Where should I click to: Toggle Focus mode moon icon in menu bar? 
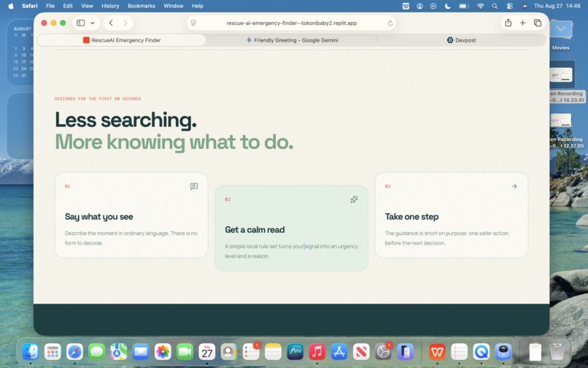tap(447, 6)
